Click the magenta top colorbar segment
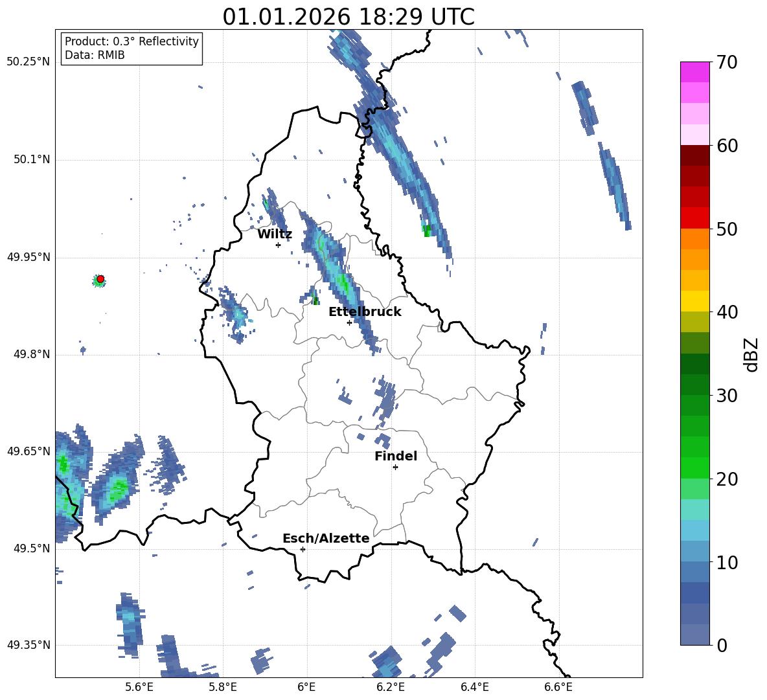The width and height of the screenshot is (767, 700). click(x=694, y=72)
